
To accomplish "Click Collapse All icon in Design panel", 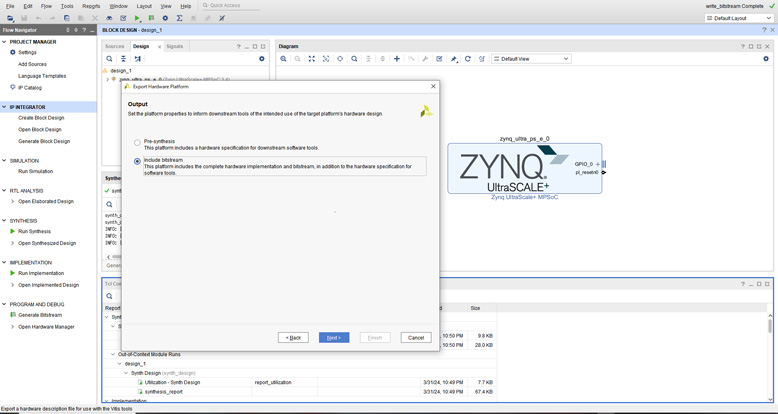I will tap(123, 59).
